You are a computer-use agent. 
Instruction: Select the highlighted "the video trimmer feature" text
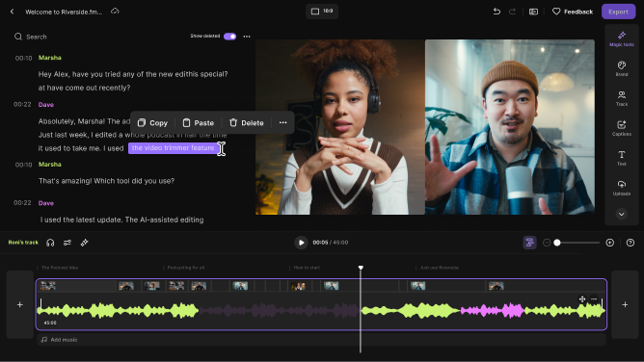click(174, 148)
